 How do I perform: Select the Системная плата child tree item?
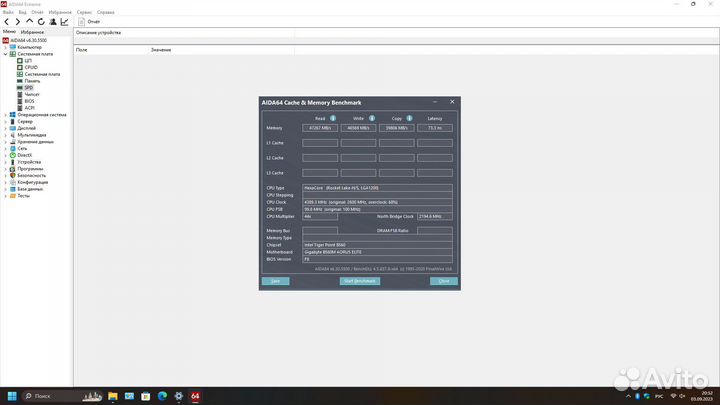point(42,74)
